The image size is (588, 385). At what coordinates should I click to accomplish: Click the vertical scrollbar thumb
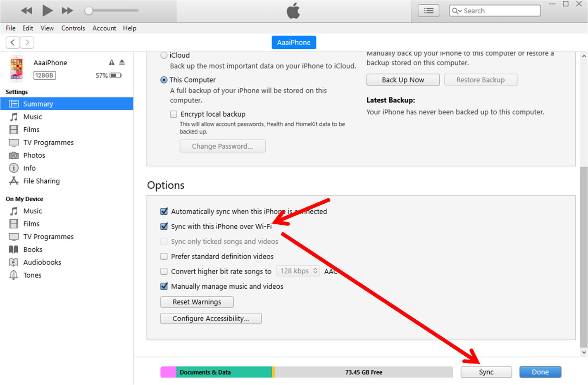pos(584,257)
